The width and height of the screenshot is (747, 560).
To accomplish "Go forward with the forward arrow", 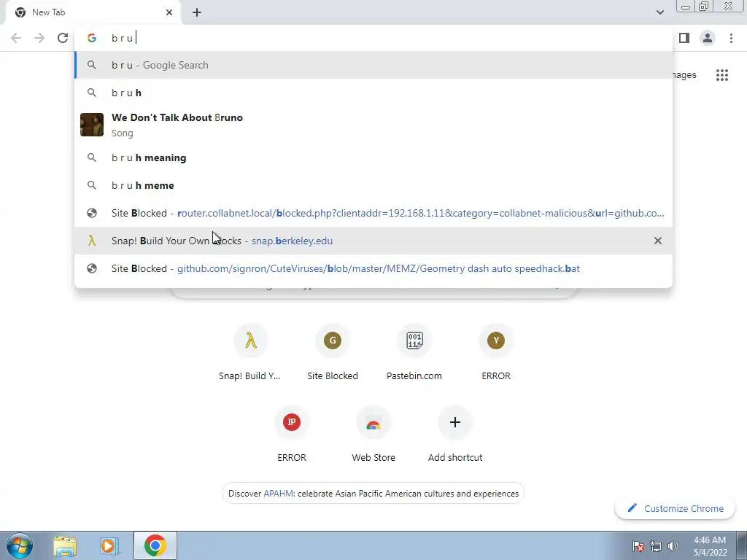I will coord(39,38).
